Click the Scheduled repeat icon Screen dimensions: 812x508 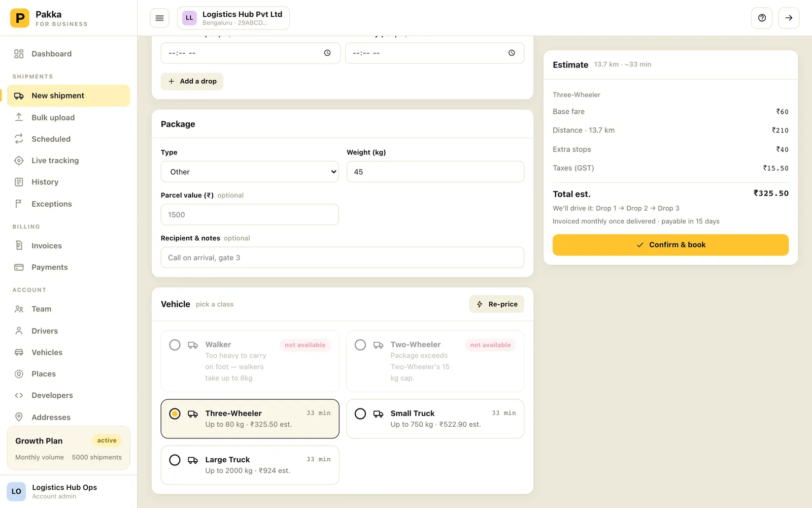[x=19, y=139]
